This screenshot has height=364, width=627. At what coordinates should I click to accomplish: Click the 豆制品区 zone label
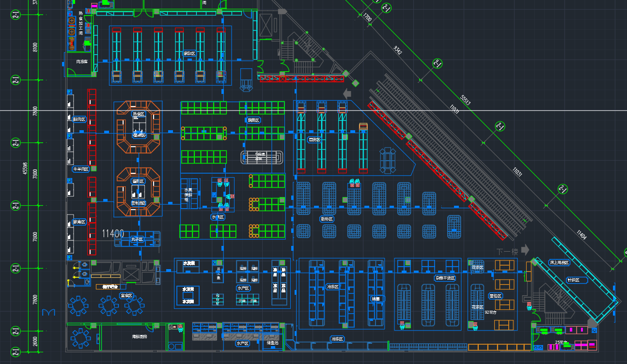pos(139,203)
